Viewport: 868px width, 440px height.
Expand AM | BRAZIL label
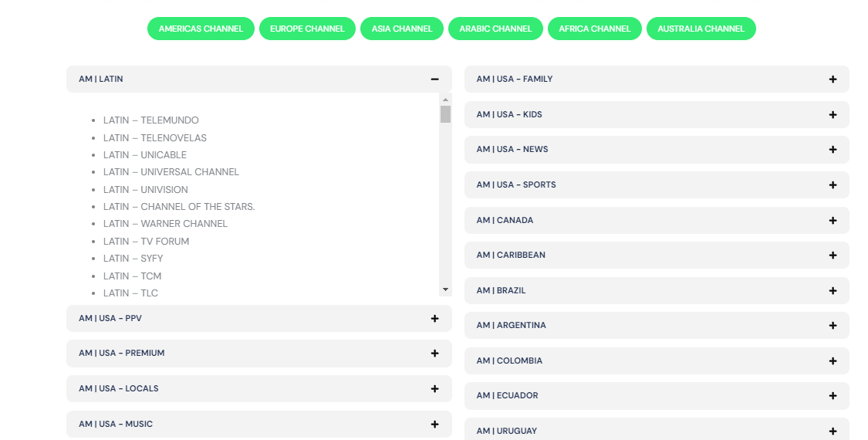[x=501, y=290]
